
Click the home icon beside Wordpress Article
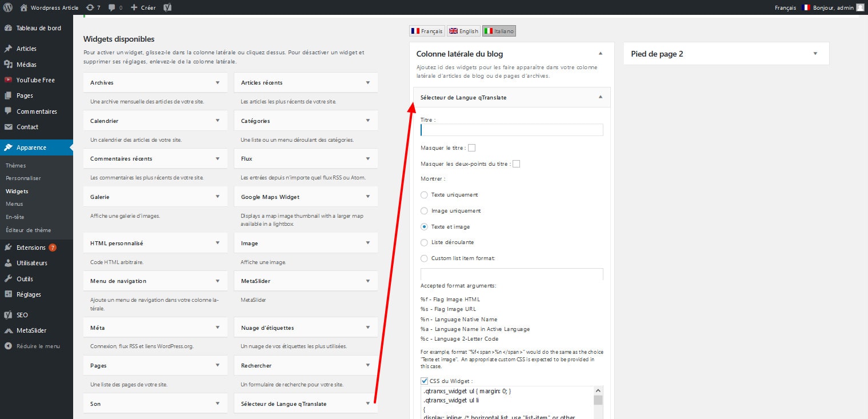[23, 7]
